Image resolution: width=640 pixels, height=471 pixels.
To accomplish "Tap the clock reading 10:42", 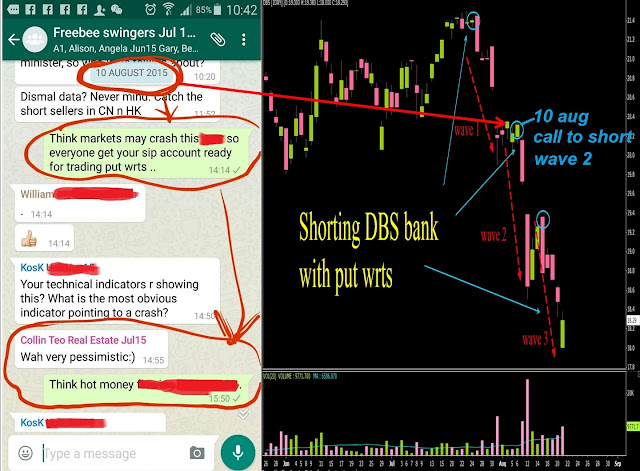I will (242, 9).
